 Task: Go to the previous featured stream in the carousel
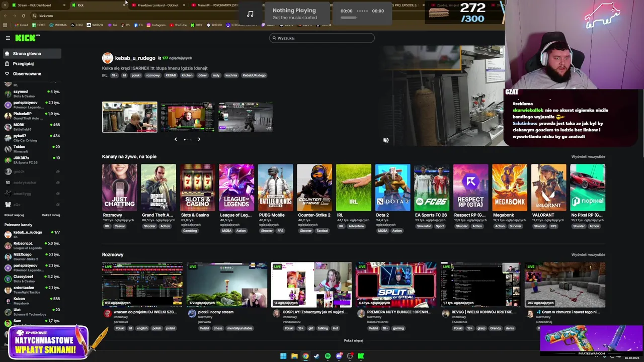(176, 139)
